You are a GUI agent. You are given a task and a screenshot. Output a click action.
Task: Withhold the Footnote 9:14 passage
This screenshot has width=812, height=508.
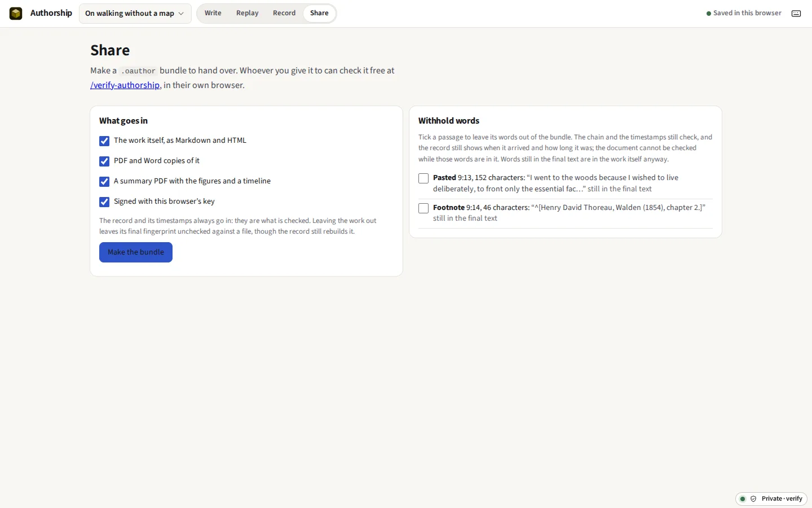click(x=423, y=208)
